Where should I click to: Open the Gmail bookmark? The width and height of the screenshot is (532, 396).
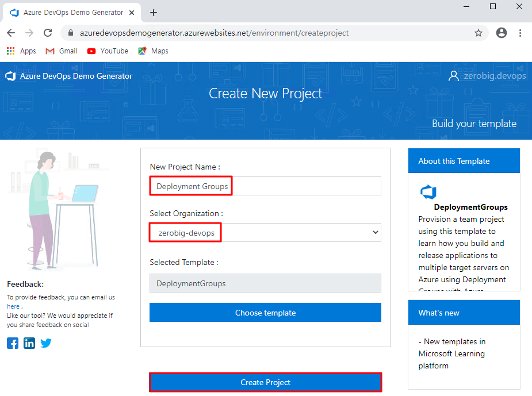(x=62, y=51)
